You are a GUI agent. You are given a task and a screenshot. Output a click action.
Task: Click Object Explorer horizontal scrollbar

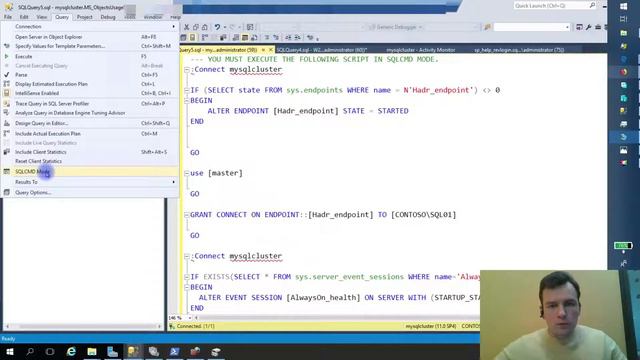pos(84,326)
